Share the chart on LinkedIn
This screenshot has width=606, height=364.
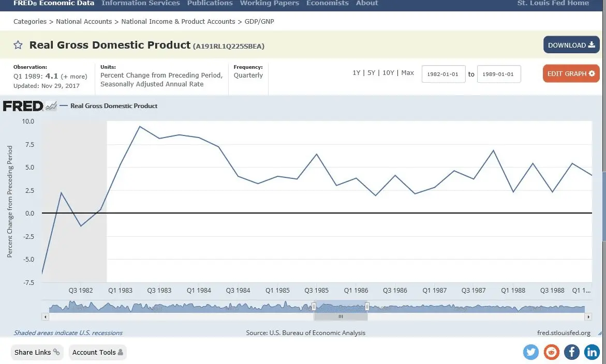pyautogui.click(x=592, y=352)
